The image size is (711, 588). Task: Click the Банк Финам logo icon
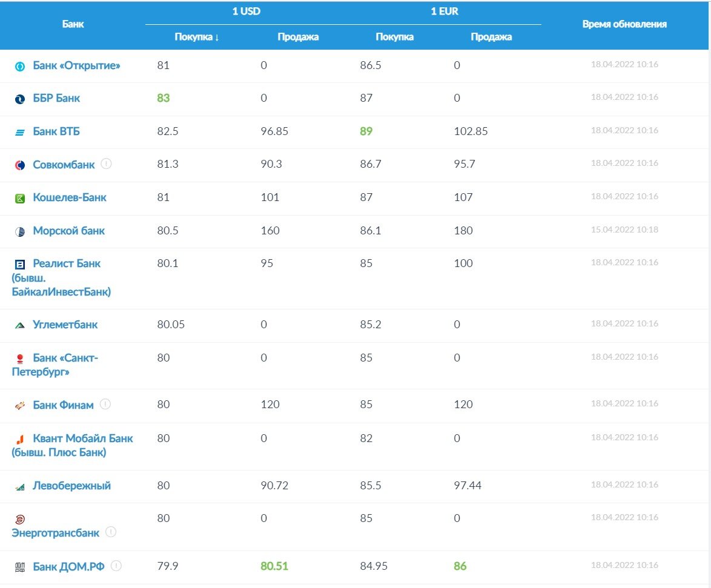coord(20,406)
